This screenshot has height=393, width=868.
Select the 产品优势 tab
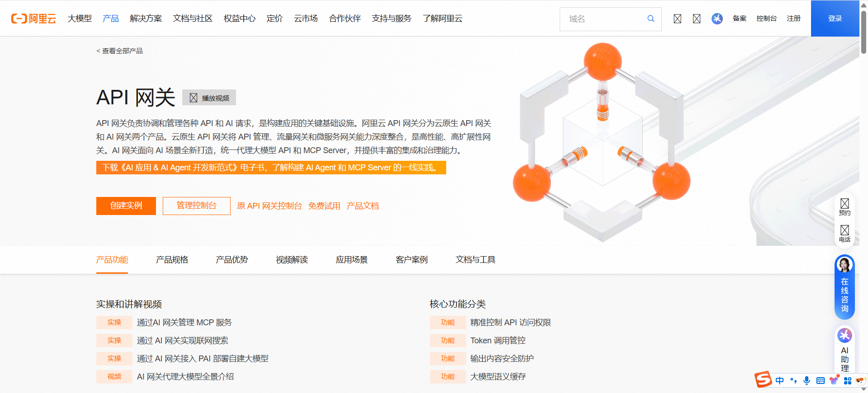(232, 260)
